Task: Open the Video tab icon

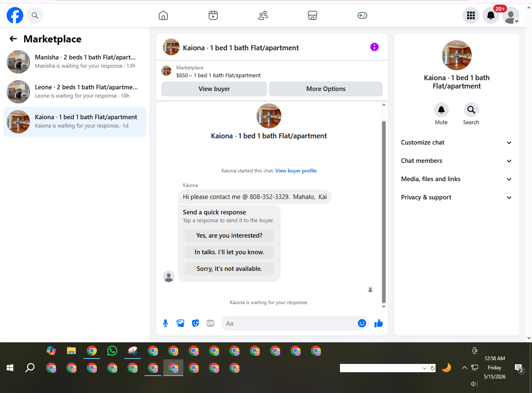Action: point(213,15)
